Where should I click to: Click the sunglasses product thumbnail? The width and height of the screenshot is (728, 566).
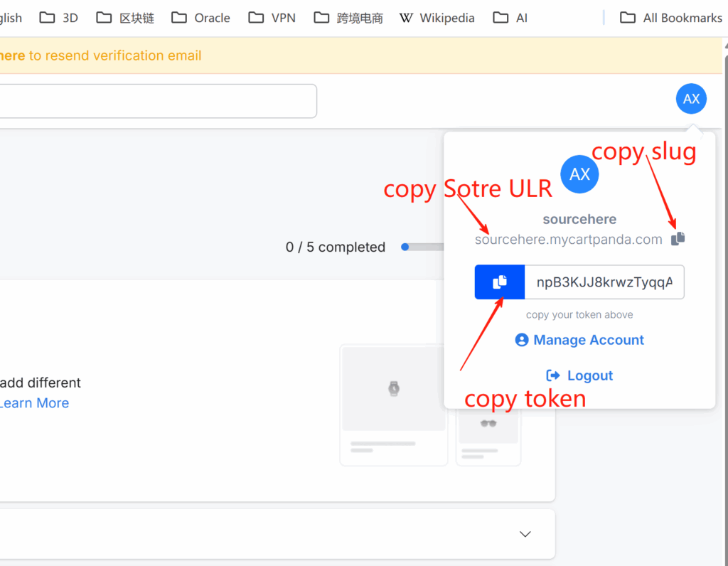point(488,424)
